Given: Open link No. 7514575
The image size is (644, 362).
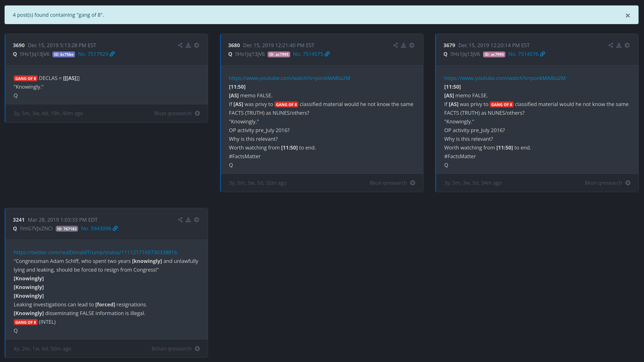Looking at the screenshot, I should click(x=311, y=54).
